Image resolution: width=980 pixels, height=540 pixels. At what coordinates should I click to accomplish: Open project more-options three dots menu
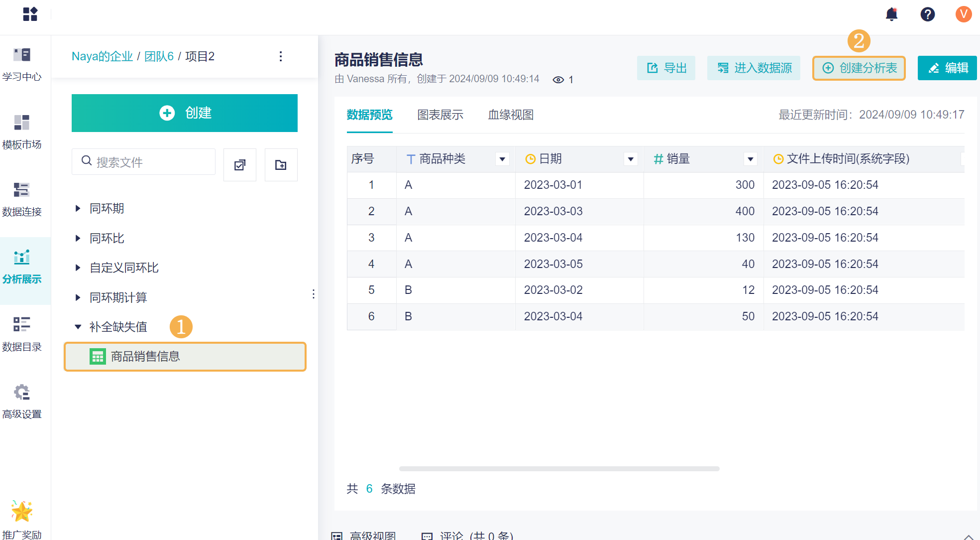click(281, 56)
